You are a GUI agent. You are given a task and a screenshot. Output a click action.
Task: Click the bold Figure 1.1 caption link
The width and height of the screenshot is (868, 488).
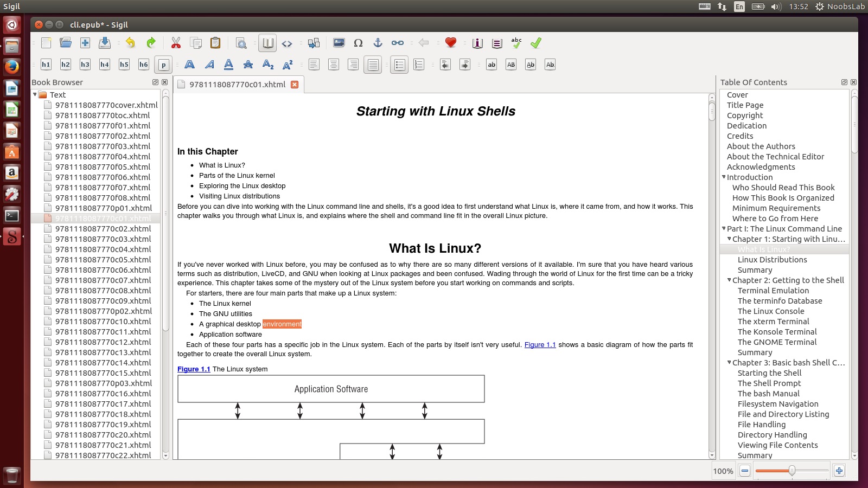tap(194, 369)
